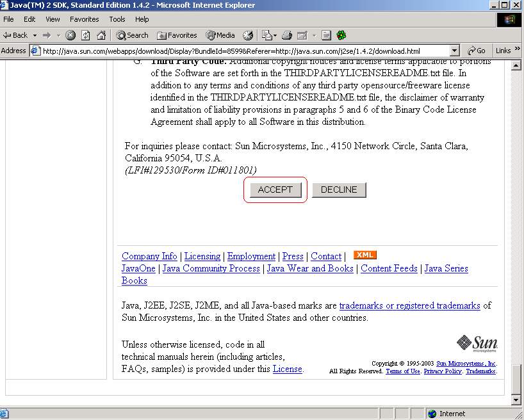Click the vertical scrollbar down arrow

[x=516, y=400]
